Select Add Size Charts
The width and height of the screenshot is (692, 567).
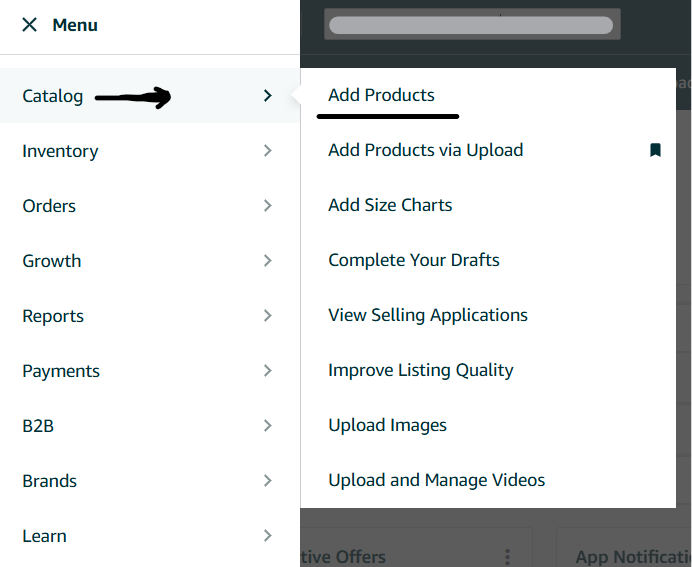390,205
